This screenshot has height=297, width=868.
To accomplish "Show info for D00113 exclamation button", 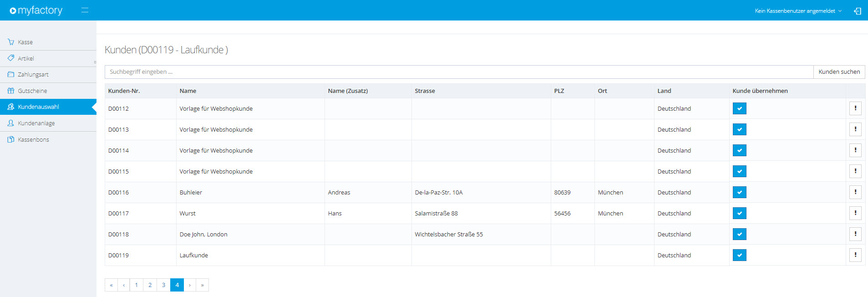I will [x=855, y=129].
